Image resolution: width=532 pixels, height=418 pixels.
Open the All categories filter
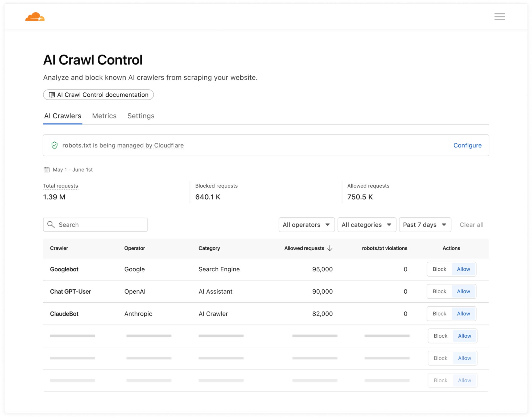pos(367,224)
